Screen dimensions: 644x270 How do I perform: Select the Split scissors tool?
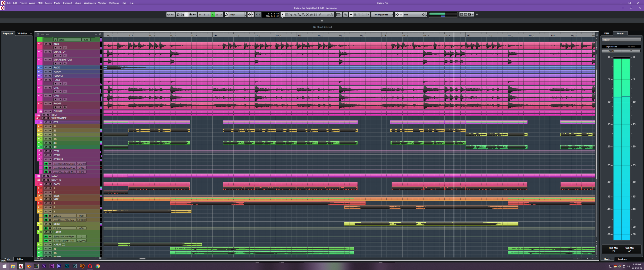[291, 14]
